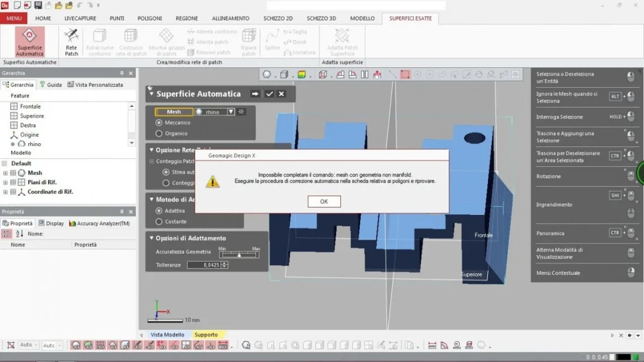
Task: Switch to the SCHIZZO 2D ribbon tab
Action: click(x=278, y=19)
